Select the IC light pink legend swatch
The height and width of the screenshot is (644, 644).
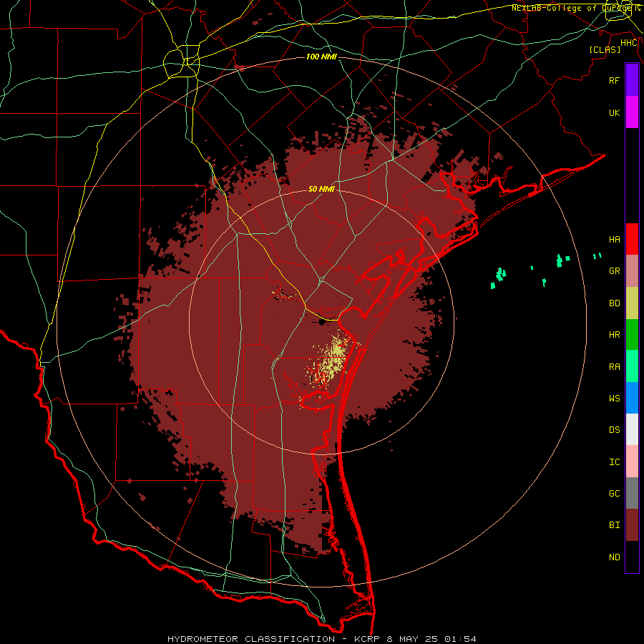click(632, 462)
